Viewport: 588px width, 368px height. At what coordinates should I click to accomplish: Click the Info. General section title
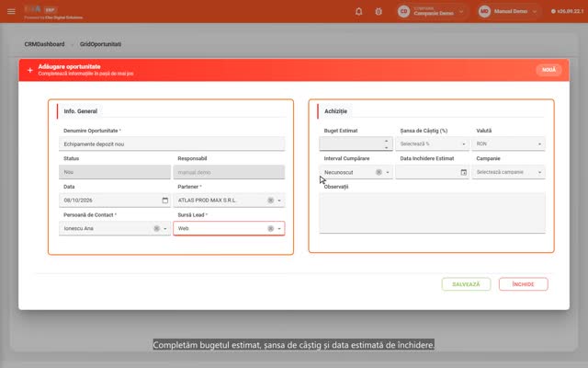[x=80, y=111]
